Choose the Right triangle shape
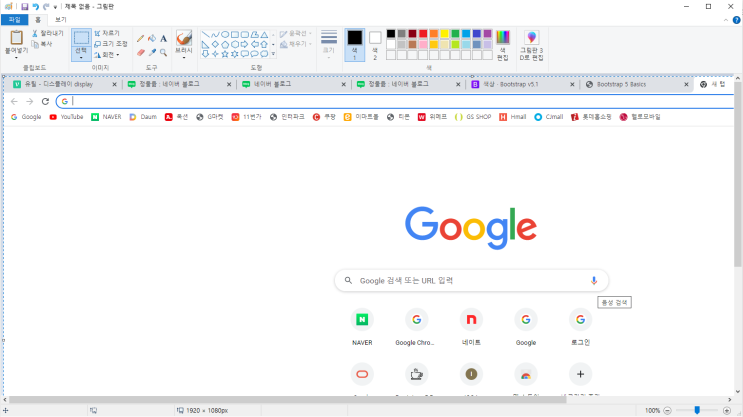 coord(205,45)
